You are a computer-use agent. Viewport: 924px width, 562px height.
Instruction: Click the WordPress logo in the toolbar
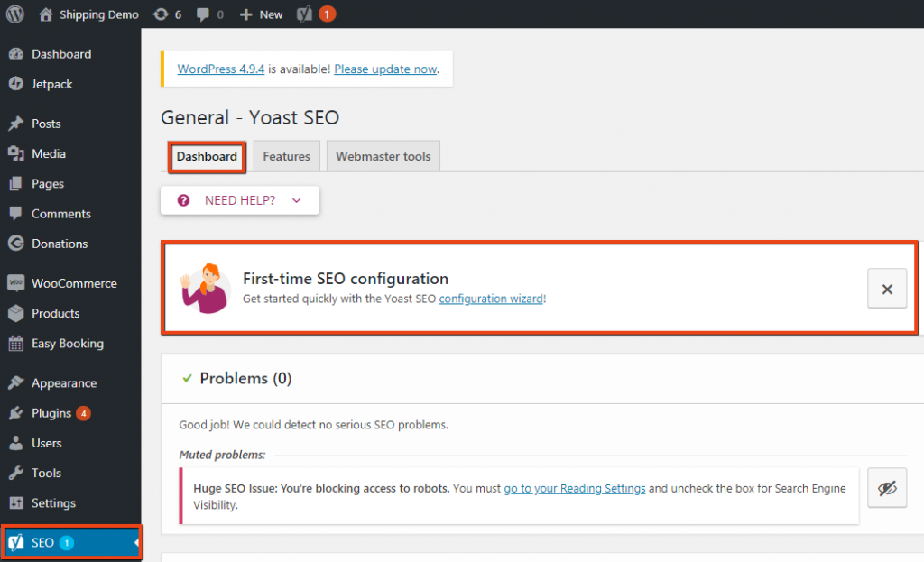pos(14,14)
